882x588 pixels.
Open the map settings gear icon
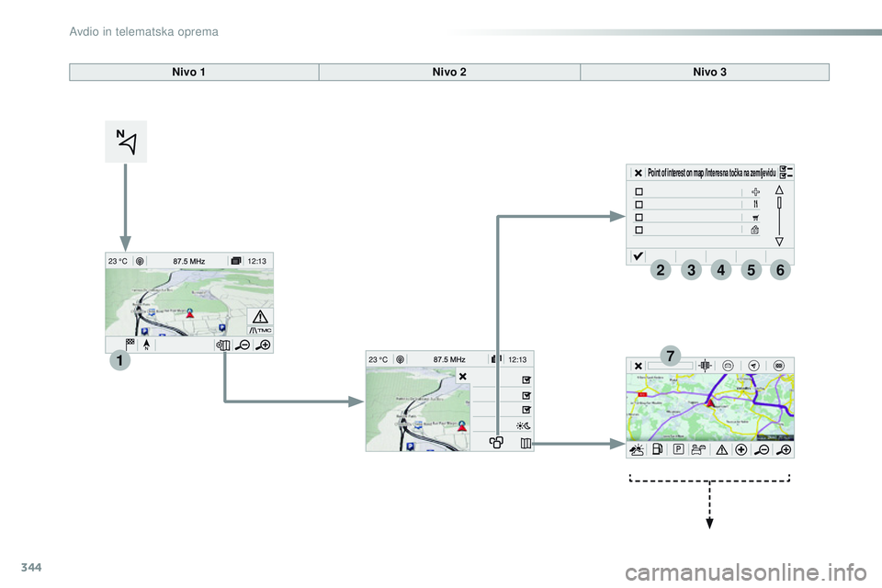pyautogui.click(x=223, y=345)
